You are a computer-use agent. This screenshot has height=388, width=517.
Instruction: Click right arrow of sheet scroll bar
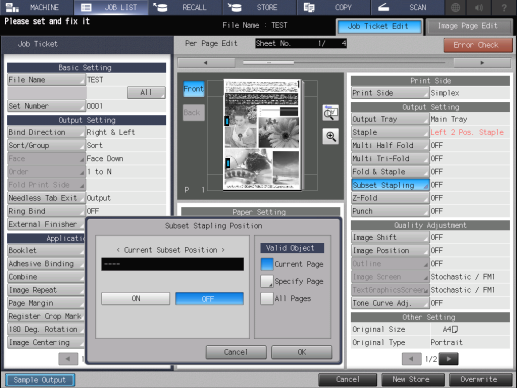coord(482,63)
